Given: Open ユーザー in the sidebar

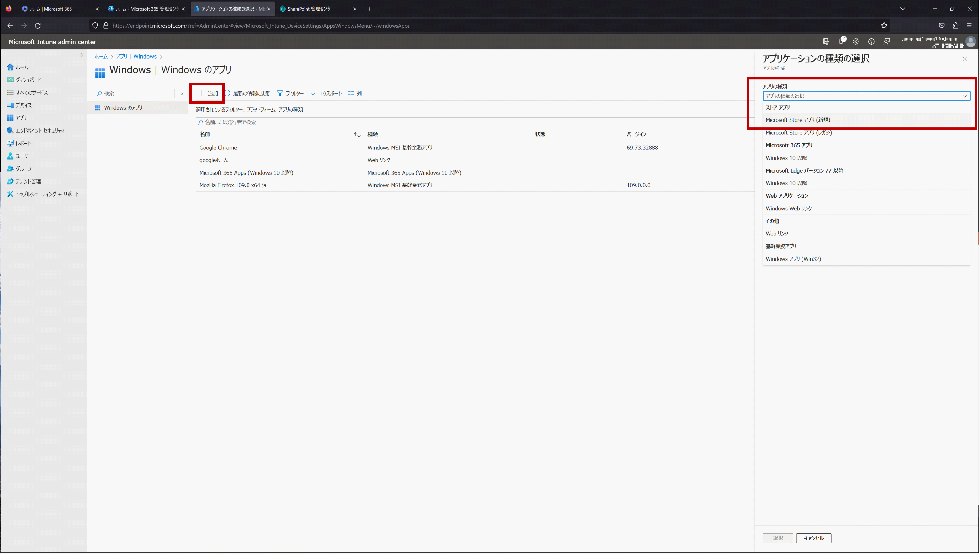Looking at the screenshot, I should 19,156.
